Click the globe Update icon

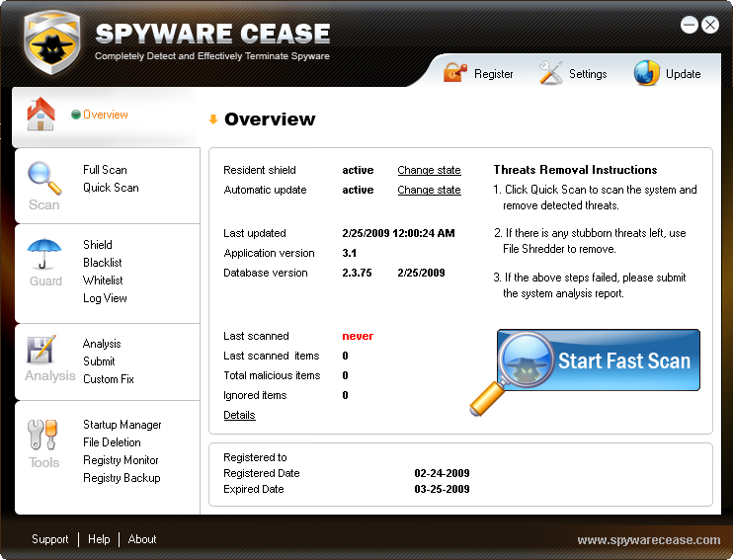[x=646, y=73]
